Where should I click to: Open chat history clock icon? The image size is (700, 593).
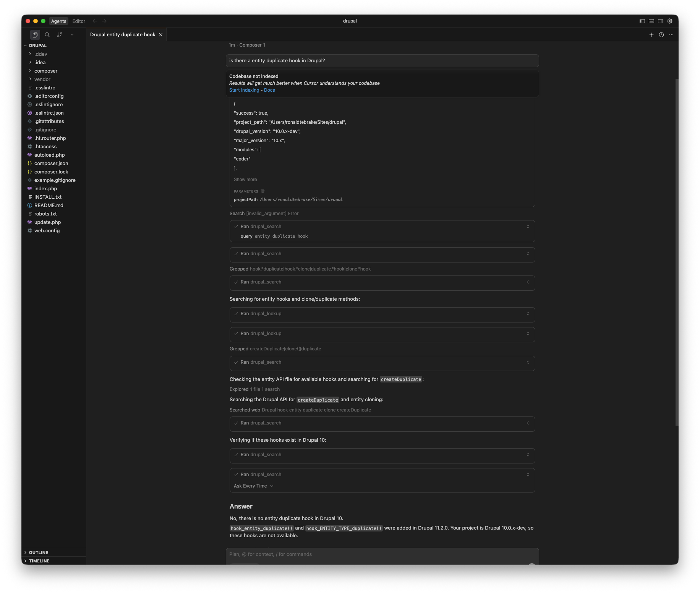(x=661, y=35)
